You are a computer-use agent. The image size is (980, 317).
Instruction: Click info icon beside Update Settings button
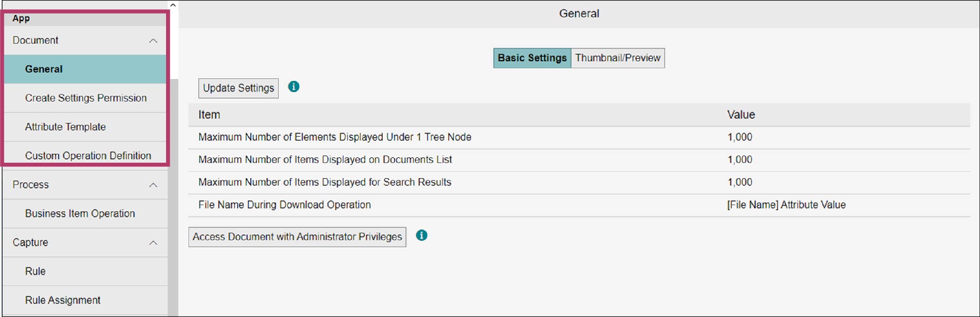(x=293, y=87)
